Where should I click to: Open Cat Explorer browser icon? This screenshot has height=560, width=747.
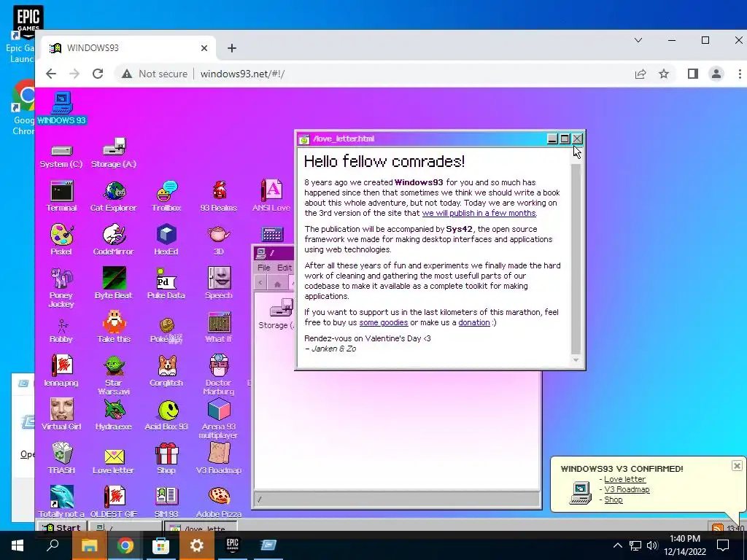(x=114, y=196)
